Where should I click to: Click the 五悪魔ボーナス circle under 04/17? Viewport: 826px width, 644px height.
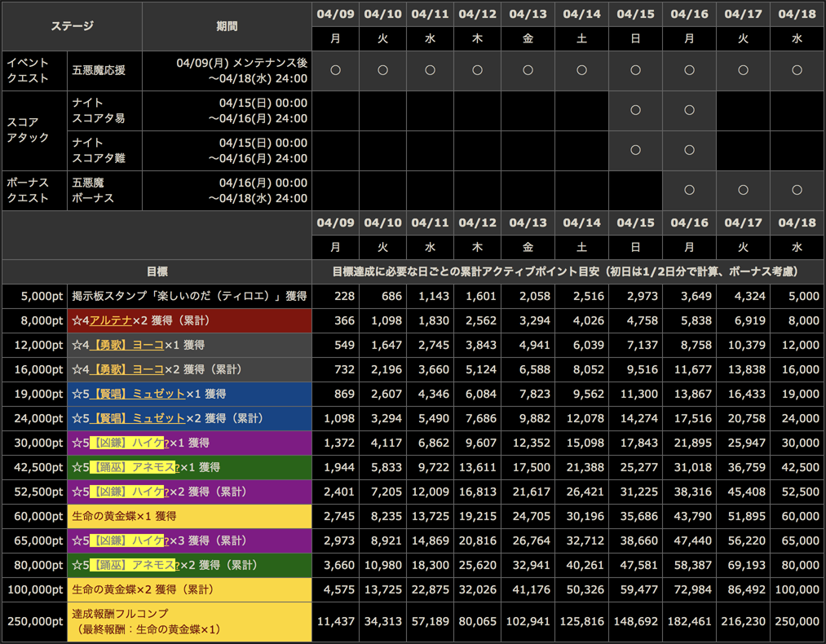743,191
